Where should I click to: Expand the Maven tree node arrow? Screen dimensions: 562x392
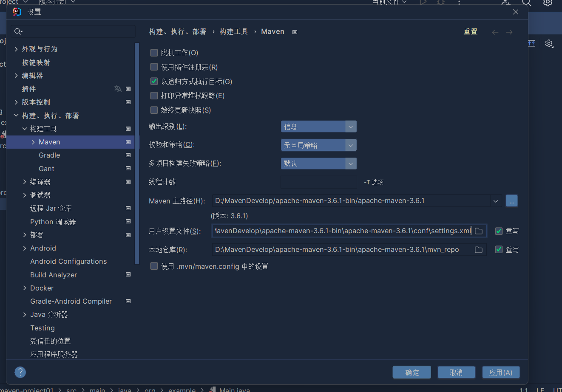(33, 142)
